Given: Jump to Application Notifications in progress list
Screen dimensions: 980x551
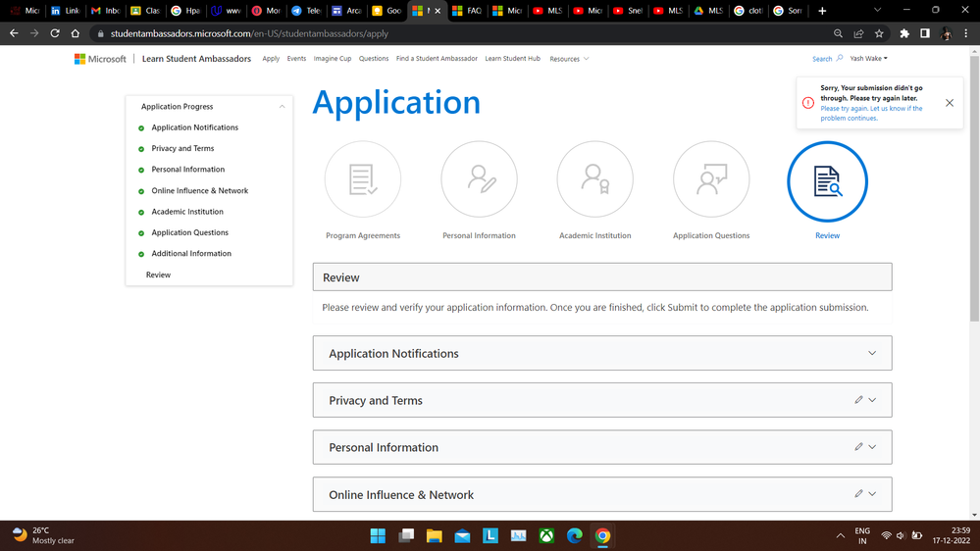Looking at the screenshot, I should coord(194,127).
